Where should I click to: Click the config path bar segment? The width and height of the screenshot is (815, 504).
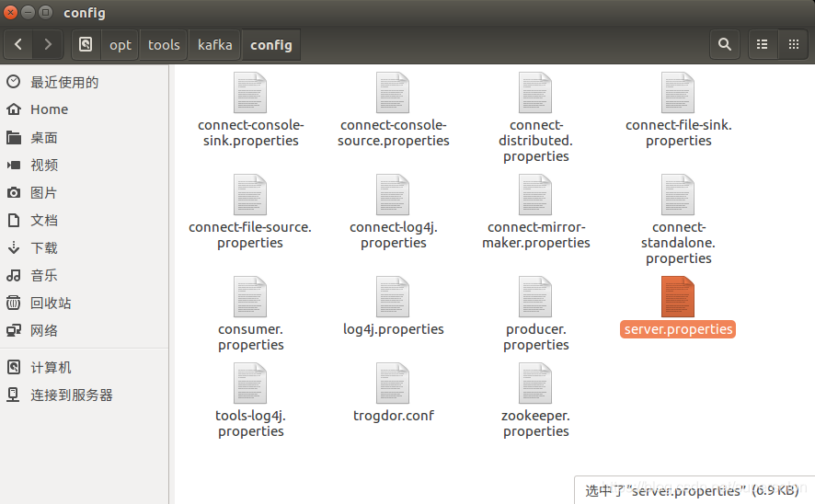pos(270,45)
